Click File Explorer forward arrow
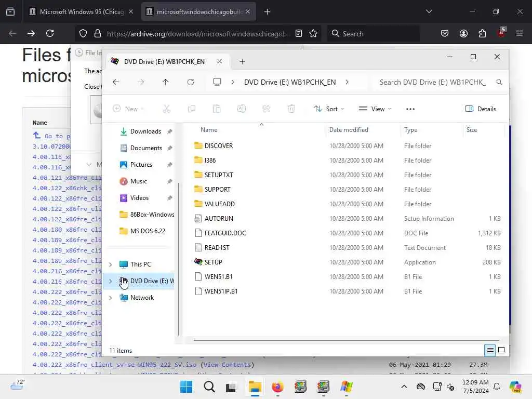 click(141, 82)
